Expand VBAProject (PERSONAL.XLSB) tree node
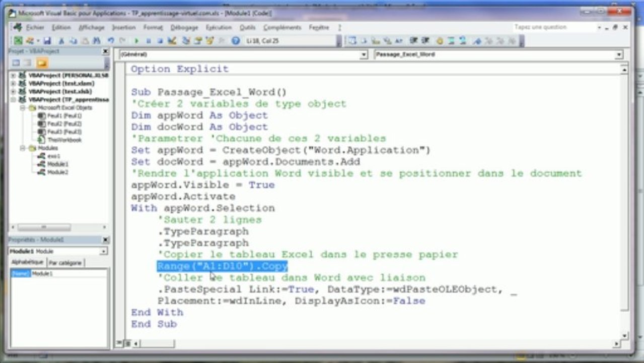The width and height of the screenshot is (644, 363). click(13, 75)
